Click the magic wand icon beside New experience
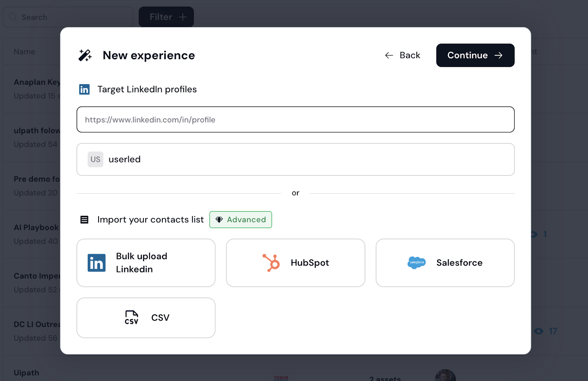The image size is (588, 381). (x=85, y=55)
